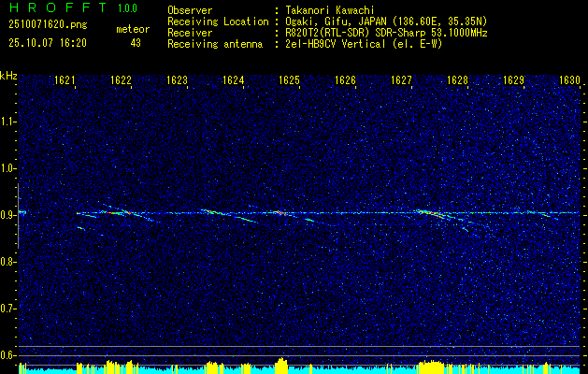The height and width of the screenshot is (374, 588).
Task: Click the 1624 time marker
Action: click(x=234, y=79)
